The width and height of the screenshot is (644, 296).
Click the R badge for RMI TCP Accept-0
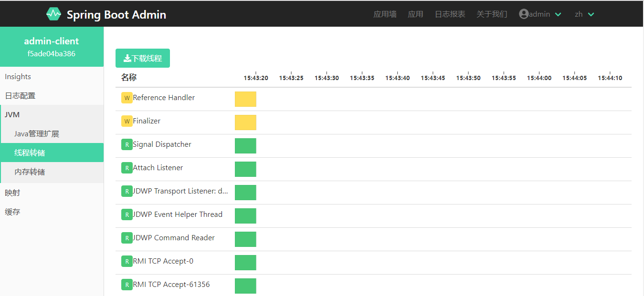[x=127, y=262]
